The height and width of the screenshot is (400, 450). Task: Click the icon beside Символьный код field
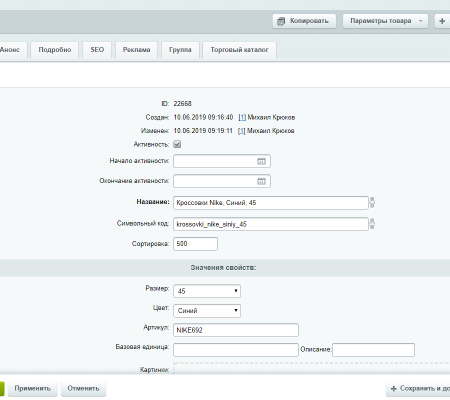[372, 224]
